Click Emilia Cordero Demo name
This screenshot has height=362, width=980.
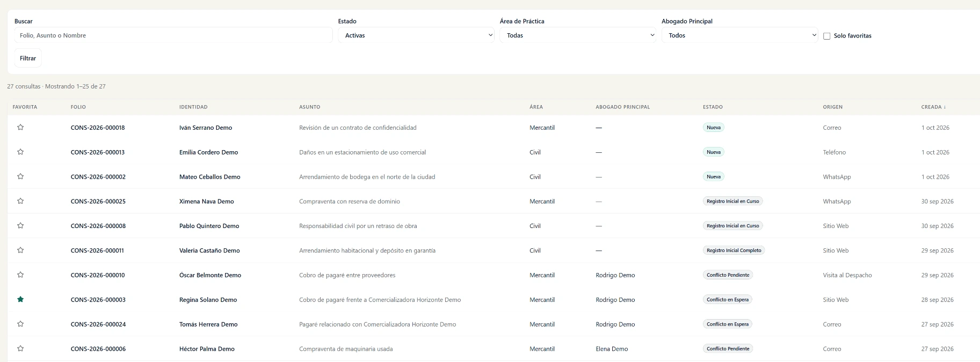coord(208,152)
